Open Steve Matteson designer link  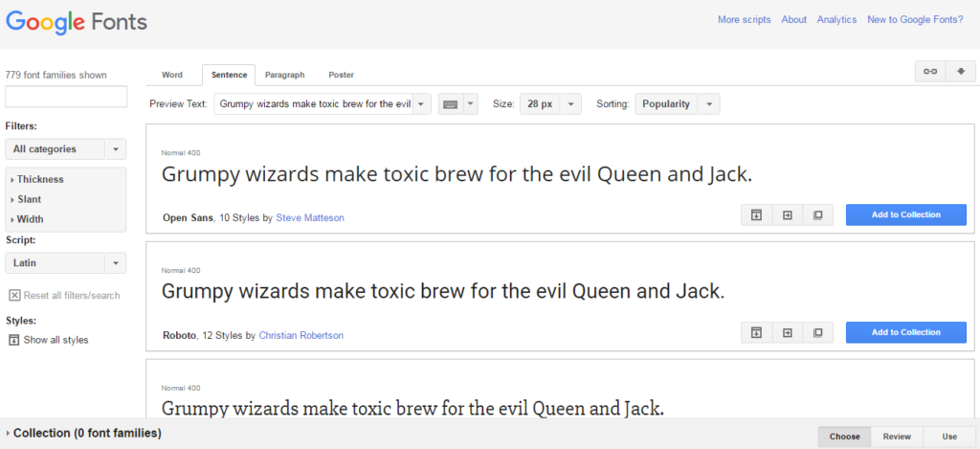coord(310,217)
